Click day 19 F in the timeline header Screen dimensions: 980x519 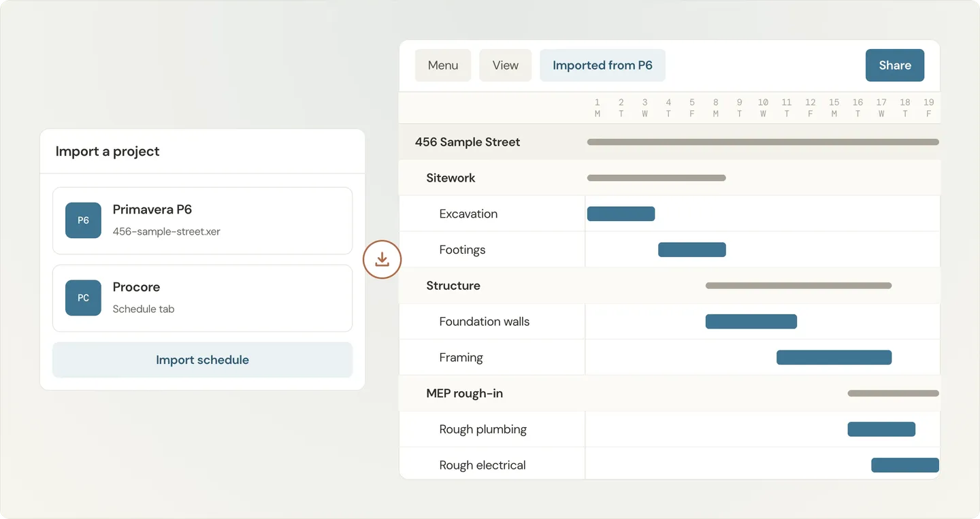[929, 108]
